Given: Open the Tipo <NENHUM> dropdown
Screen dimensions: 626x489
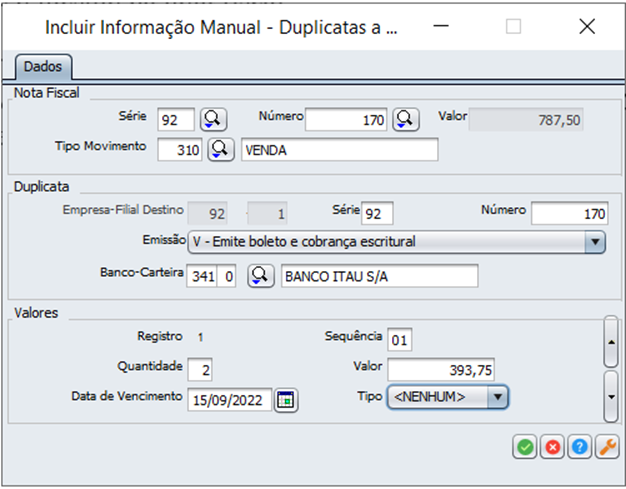Looking at the screenshot, I should click(x=497, y=398).
